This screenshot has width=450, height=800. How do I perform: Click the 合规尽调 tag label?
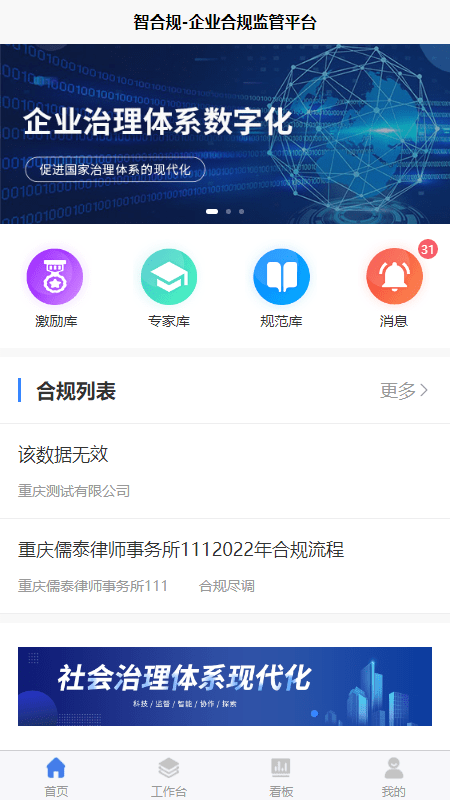pyautogui.click(x=227, y=586)
